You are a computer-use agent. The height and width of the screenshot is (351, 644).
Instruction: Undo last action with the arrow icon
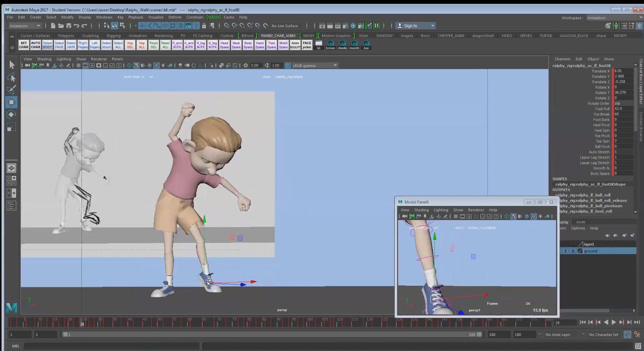76,26
